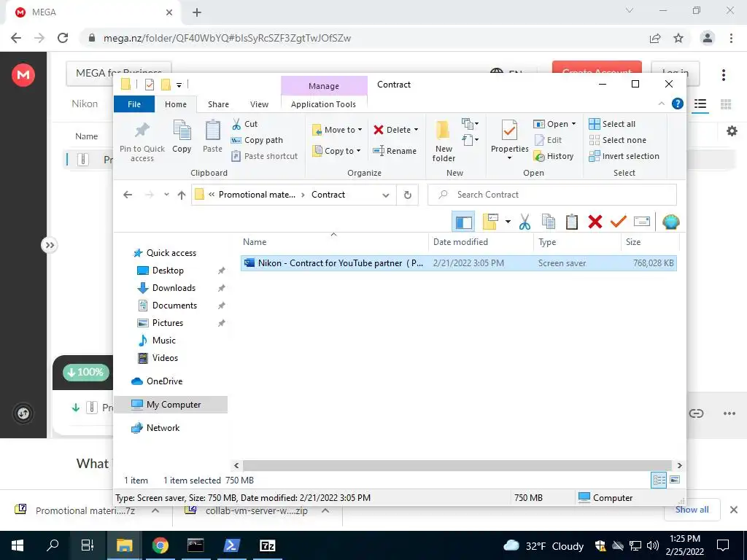The height and width of the screenshot is (560, 747).
Task: Open file History from ribbon
Action: click(x=554, y=156)
